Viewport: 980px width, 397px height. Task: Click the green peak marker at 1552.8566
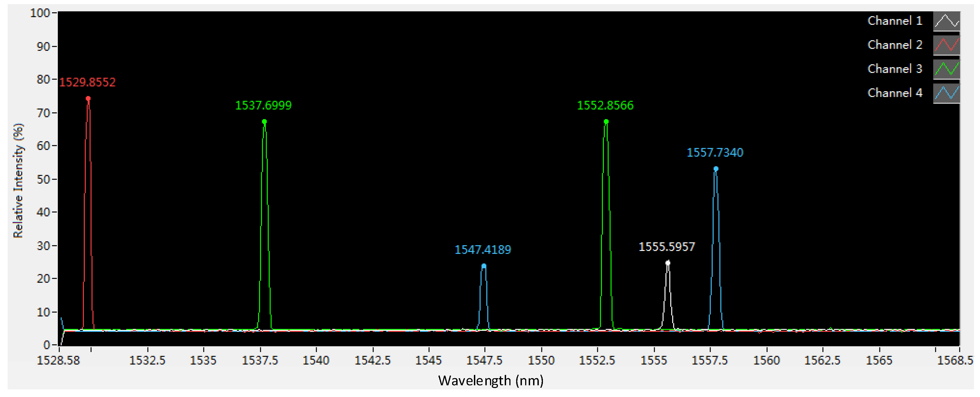coord(606,122)
